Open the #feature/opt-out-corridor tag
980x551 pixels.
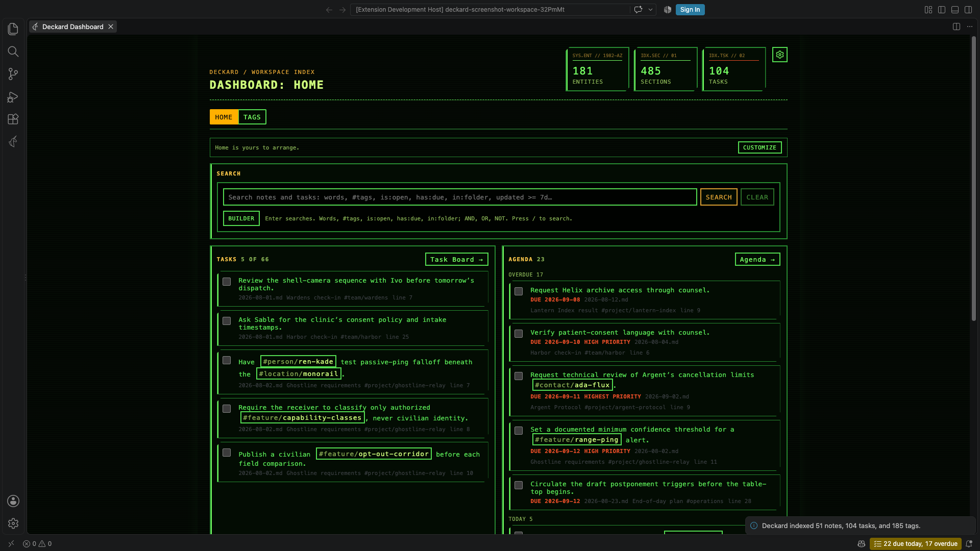click(374, 454)
